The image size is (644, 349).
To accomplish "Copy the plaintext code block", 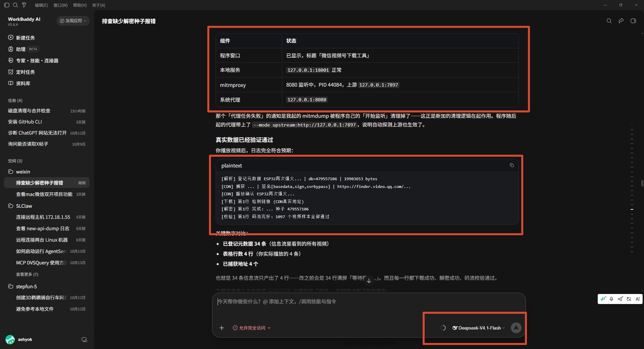I will tap(512, 165).
